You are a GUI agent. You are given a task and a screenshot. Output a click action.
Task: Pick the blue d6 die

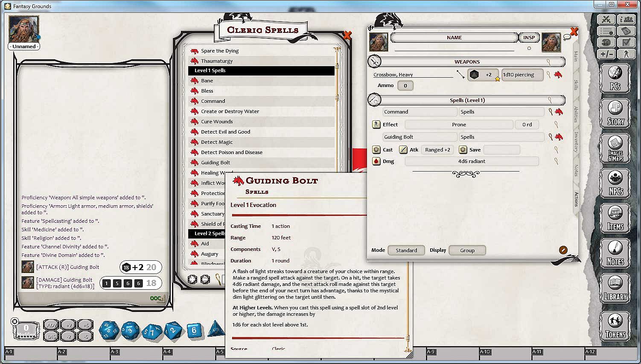pos(194,330)
